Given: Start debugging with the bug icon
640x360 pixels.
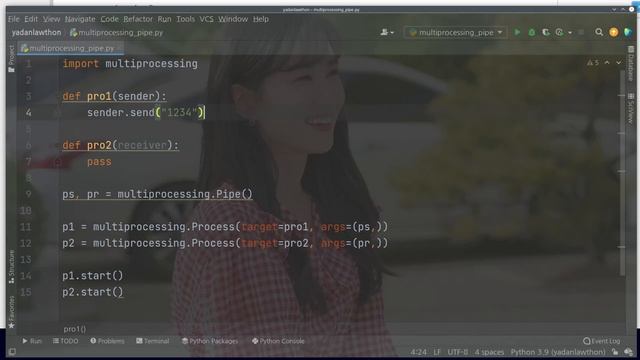Looking at the screenshot, I should click(531, 32).
